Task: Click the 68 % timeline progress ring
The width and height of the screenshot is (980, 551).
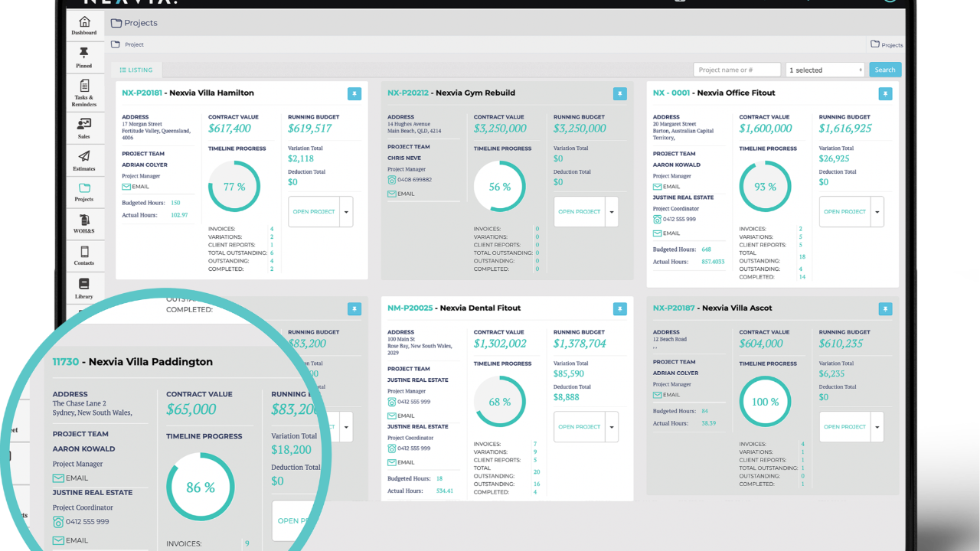Action: click(500, 402)
